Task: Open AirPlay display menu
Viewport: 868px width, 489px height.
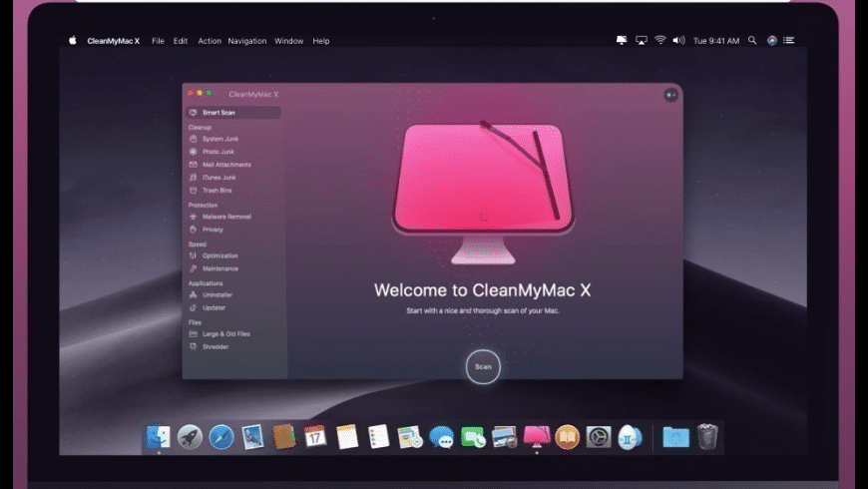Action: coord(642,41)
